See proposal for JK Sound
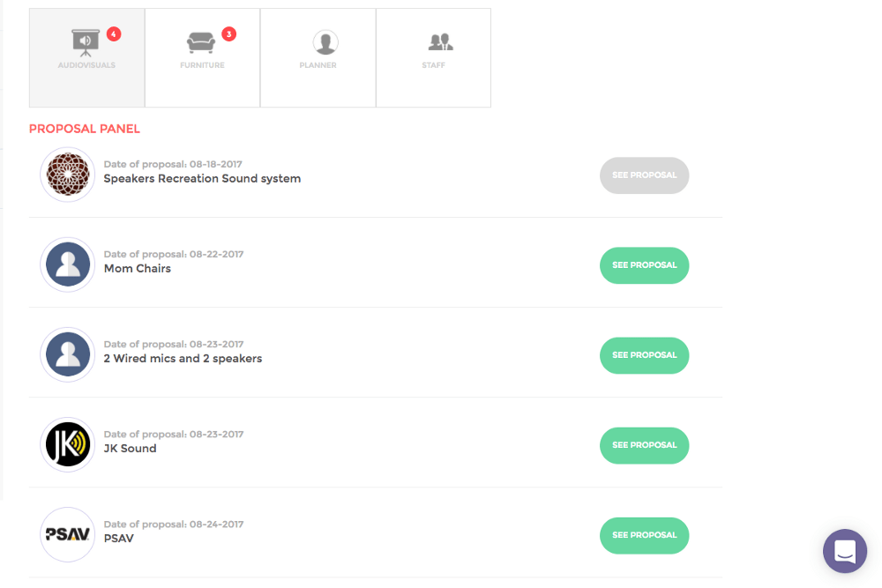This screenshot has height=588, width=882. [644, 445]
